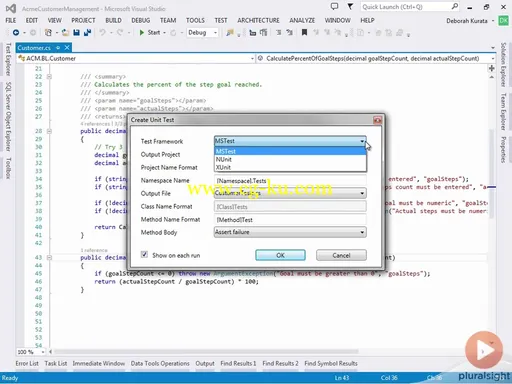Click the uncomment lines toolbar icon

(x=289, y=33)
